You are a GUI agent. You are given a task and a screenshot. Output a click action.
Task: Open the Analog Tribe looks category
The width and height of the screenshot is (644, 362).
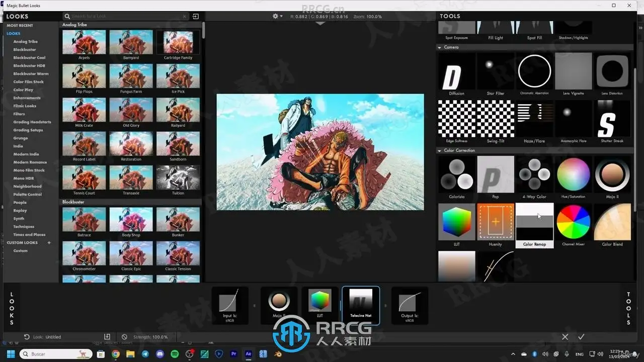(x=26, y=42)
